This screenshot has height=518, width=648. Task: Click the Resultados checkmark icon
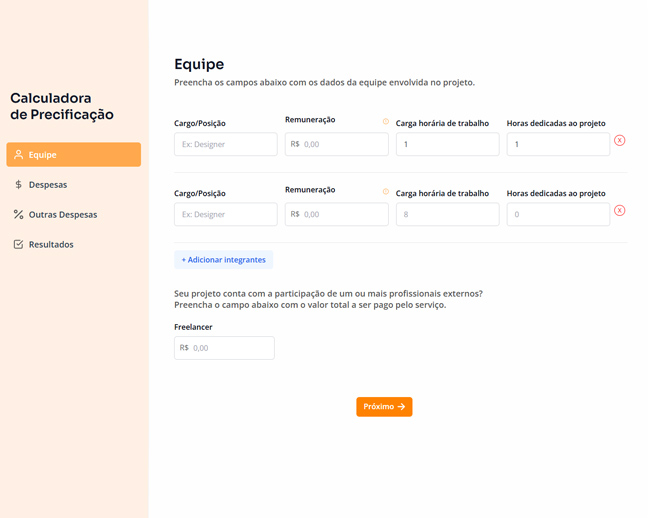18,245
